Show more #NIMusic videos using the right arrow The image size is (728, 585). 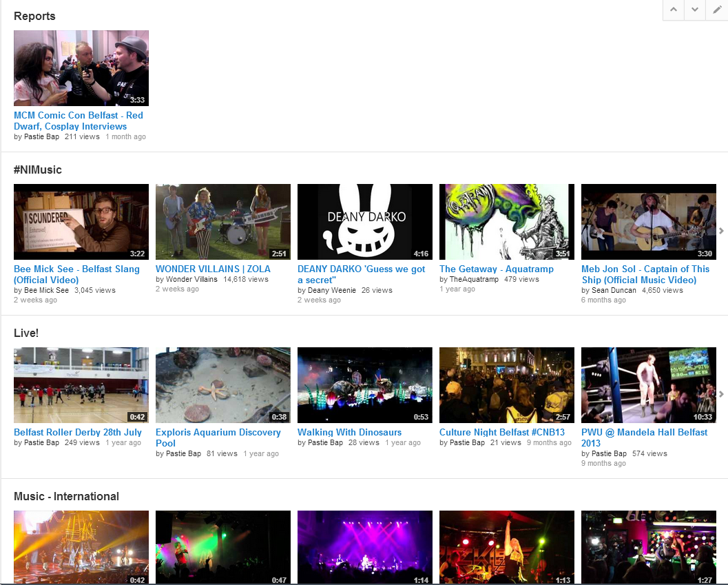point(721,231)
